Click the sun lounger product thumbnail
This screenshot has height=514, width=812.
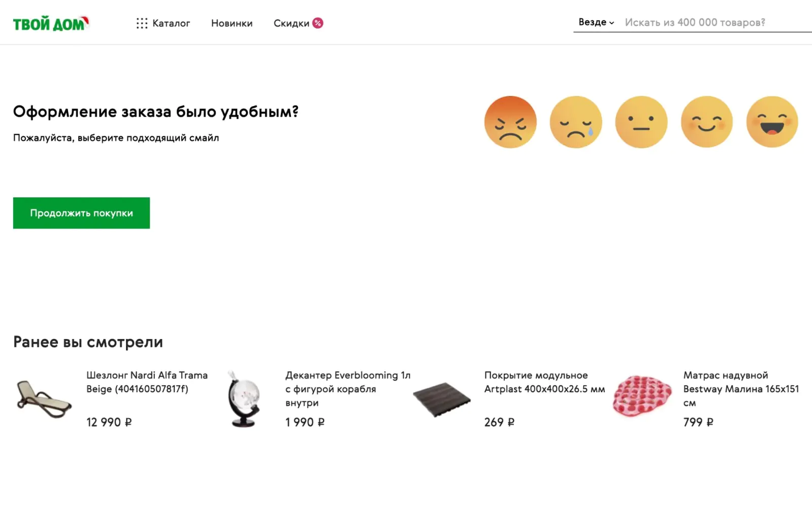tap(44, 399)
